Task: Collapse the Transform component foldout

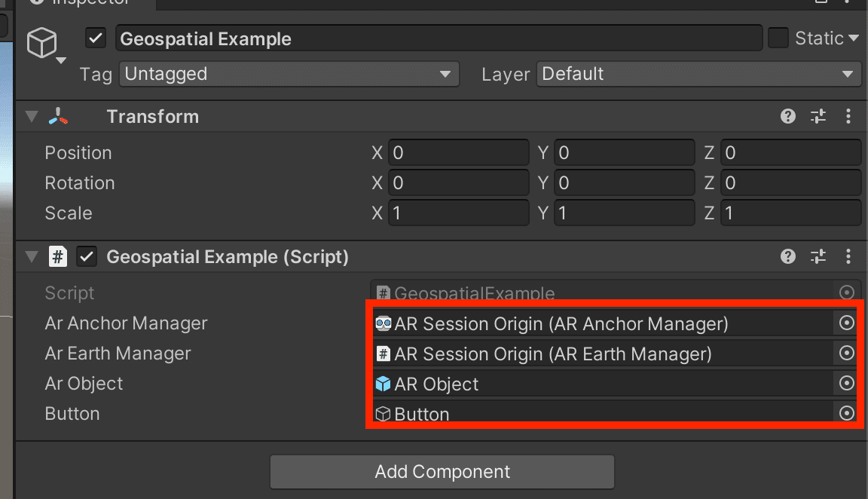Action: [x=32, y=117]
